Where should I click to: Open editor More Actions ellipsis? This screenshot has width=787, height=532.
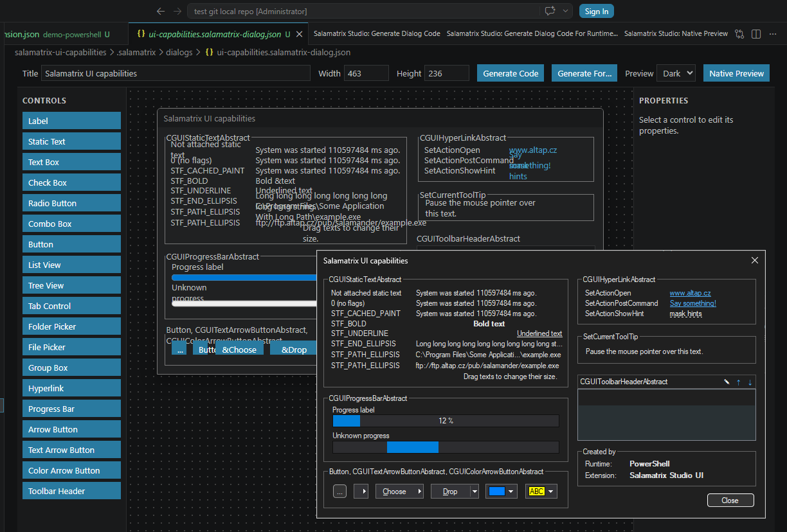(773, 33)
